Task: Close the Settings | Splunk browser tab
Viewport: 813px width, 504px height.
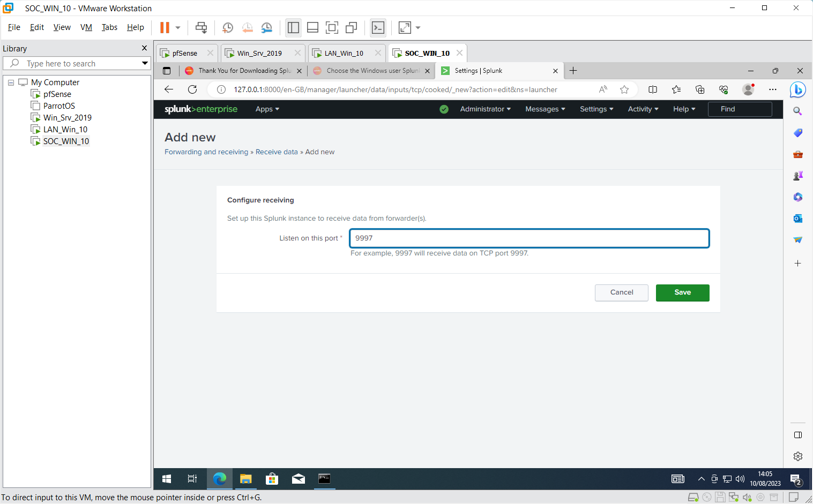Action: 555,71
